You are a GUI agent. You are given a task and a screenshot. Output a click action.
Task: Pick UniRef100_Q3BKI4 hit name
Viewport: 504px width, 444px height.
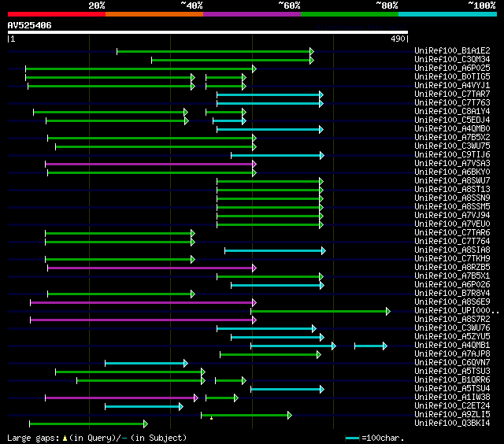(x=452, y=424)
